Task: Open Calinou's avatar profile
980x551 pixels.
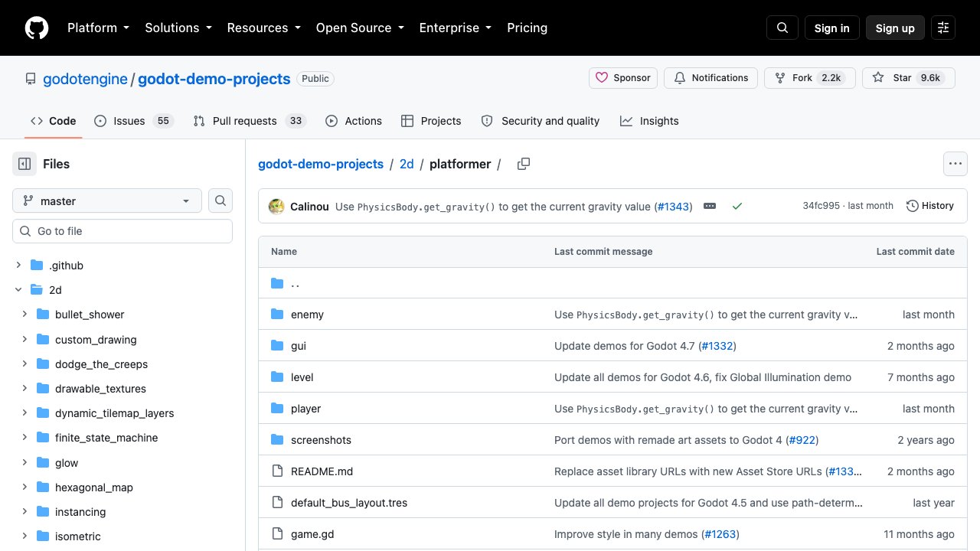Action: pos(276,206)
